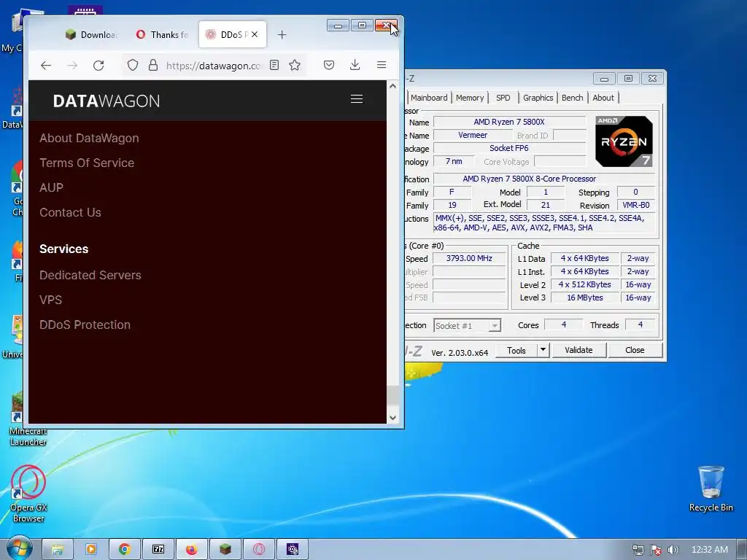Click the Firefox forward arrow

pyautogui.click(x=72, y=65)
